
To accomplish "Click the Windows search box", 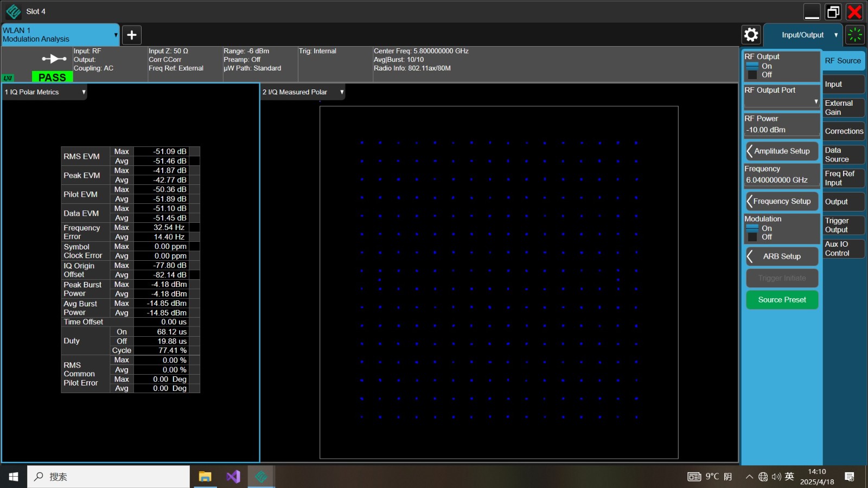I will 108,477.
